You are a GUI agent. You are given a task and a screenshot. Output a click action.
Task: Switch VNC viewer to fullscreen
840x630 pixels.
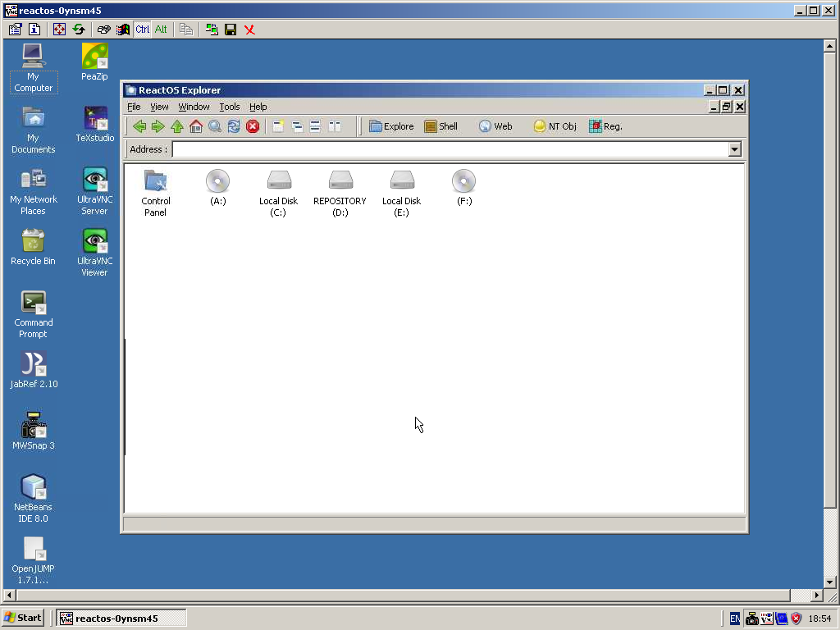(x=59, y=30)
